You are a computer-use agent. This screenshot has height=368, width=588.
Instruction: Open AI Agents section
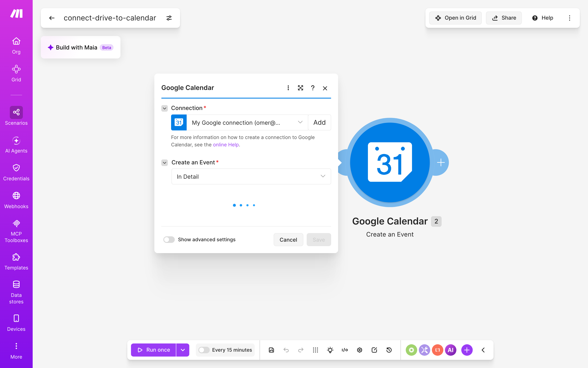click(16, 145)
